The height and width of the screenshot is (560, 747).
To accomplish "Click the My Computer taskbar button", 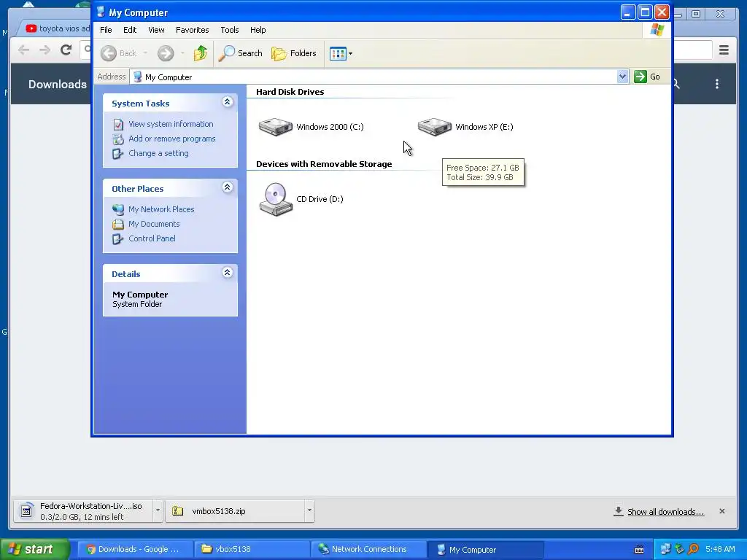I will click(485, 550).
